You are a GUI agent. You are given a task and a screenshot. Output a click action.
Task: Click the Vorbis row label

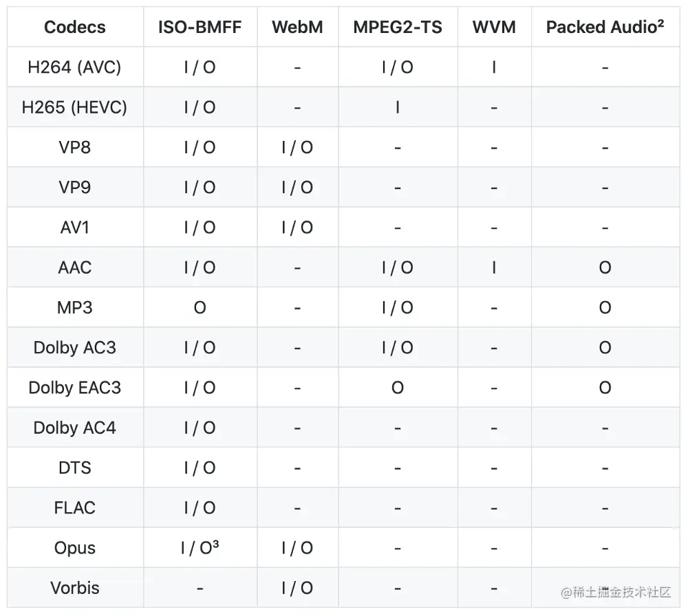(74, 588)
